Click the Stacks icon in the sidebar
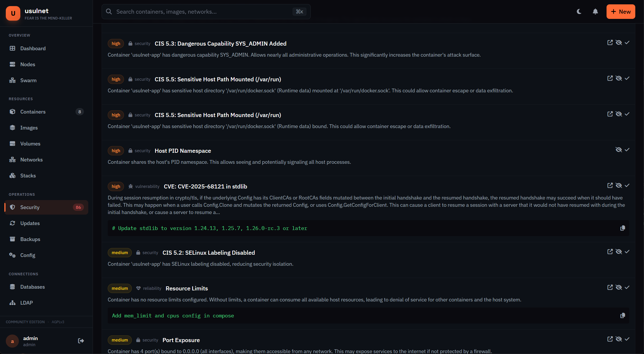644x354 pixels. point(13,175)
